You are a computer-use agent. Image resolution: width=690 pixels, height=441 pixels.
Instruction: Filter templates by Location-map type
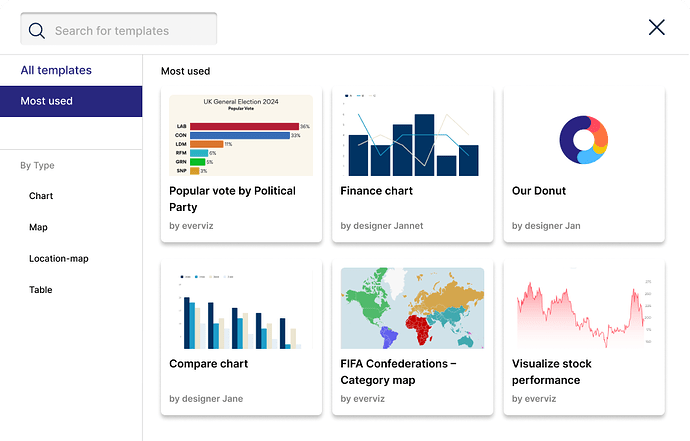point(59,259)
